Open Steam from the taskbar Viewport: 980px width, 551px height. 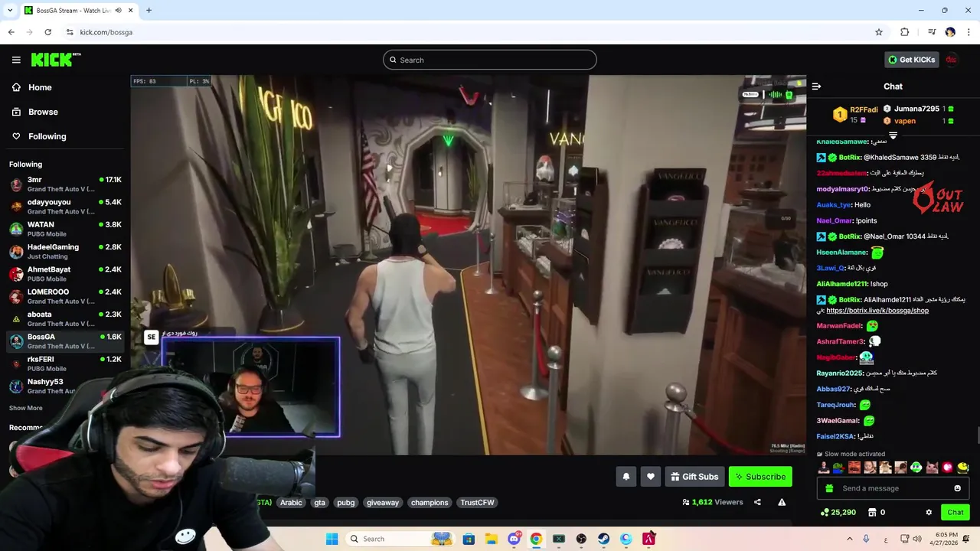(x=603, y=539)
